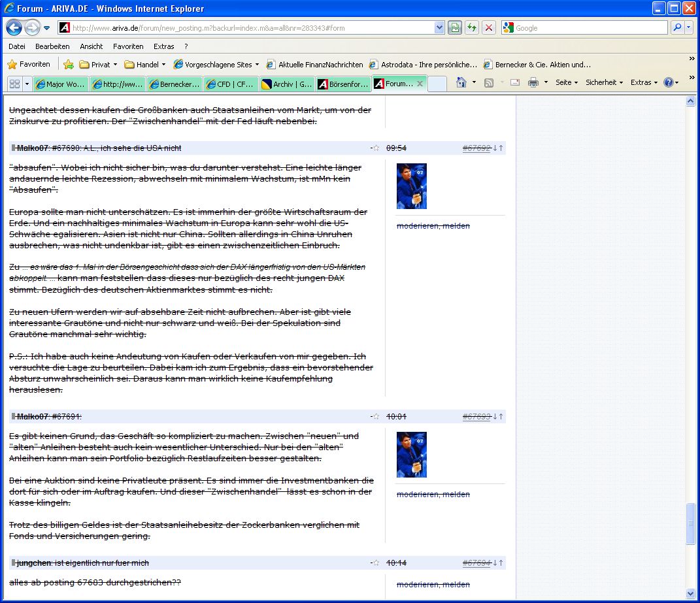
Task: Open the ? help menu
Action: click(x=186, y=46)
